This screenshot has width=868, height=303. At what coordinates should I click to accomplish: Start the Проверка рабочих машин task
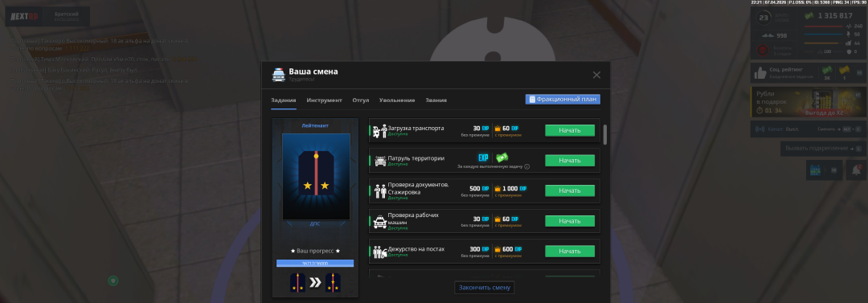click(x=570, y=221)
